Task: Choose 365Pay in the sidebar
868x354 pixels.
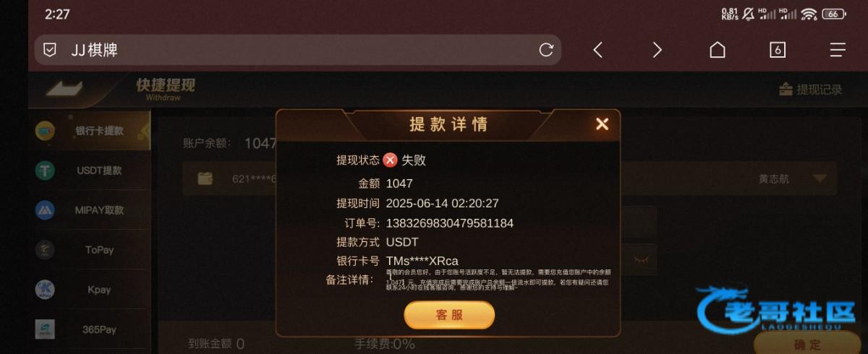Action: [x=90, y=329]
